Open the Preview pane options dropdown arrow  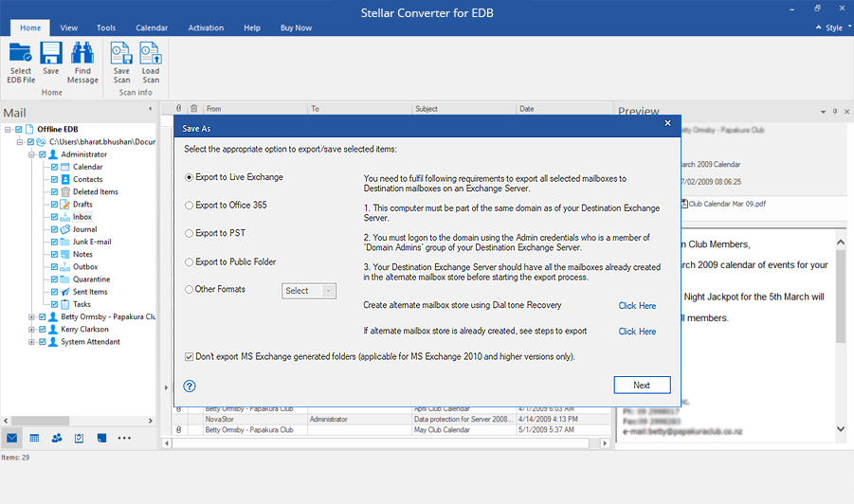823,112
